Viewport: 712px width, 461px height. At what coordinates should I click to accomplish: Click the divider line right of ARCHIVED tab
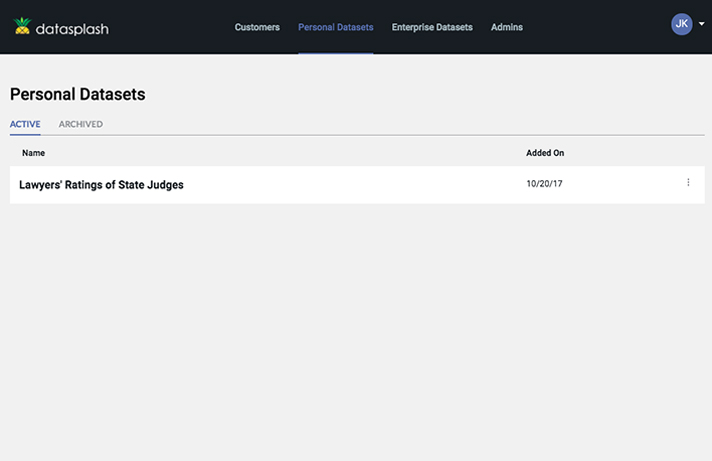tap(400, 134)
